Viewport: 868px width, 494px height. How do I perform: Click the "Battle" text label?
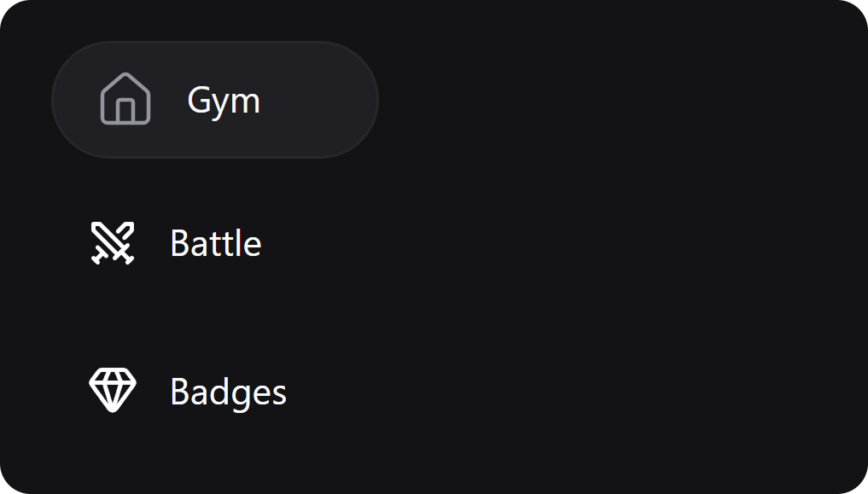coord(215,243)
